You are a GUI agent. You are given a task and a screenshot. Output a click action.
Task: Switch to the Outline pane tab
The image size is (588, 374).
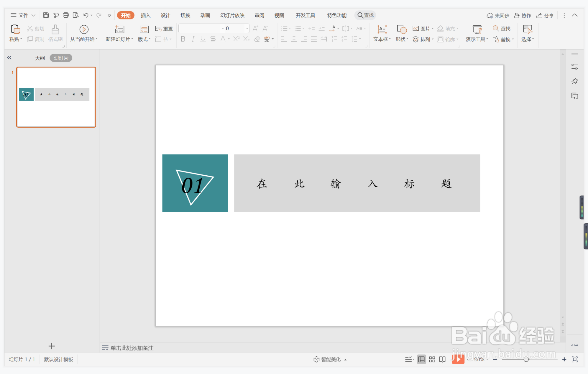[x=40, y=58]
